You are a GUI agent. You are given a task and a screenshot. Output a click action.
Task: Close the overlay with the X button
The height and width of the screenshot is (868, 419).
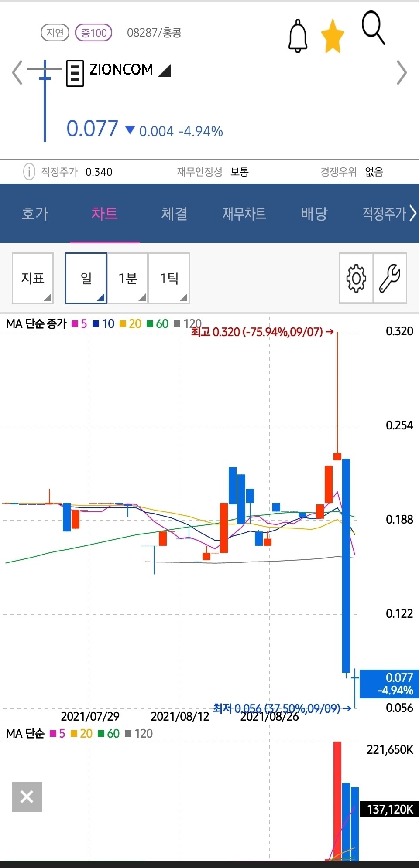[27, 797]
